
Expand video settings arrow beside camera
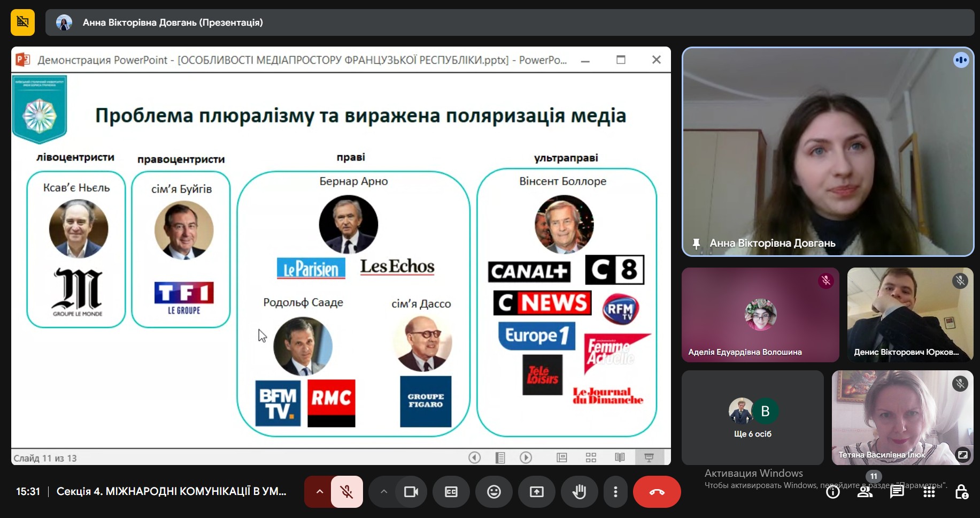[383, 492]
